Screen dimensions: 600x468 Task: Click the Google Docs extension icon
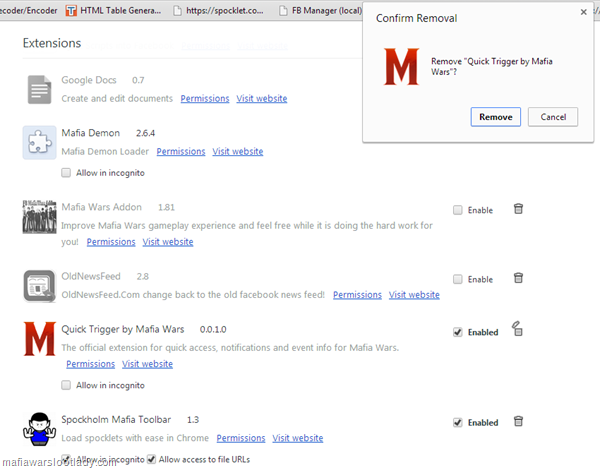(x=39, y=90)
